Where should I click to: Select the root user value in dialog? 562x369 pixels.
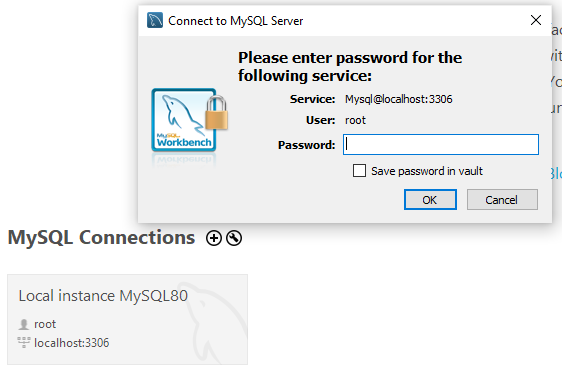(x=355, y=120)
